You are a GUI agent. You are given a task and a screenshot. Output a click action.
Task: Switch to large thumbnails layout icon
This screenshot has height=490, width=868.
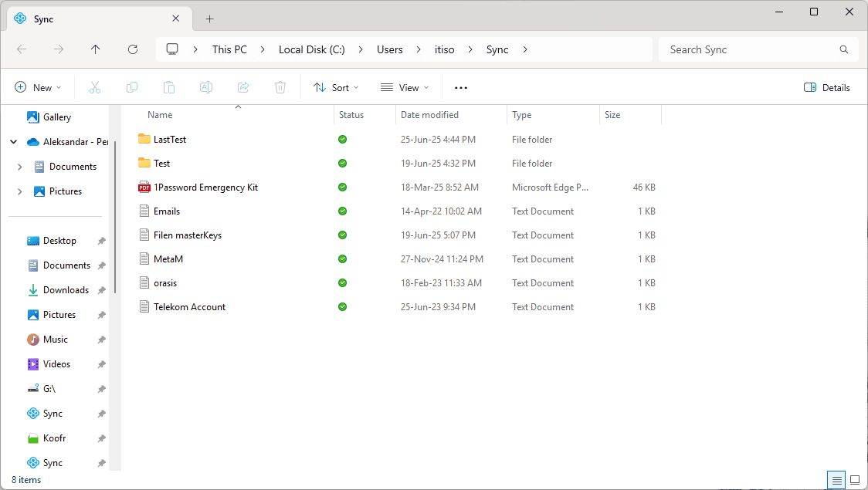pyautogui.click(x=855, y=480)
